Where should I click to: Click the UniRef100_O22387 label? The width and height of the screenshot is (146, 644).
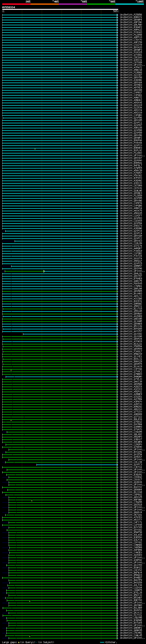(x=131, y=75)
